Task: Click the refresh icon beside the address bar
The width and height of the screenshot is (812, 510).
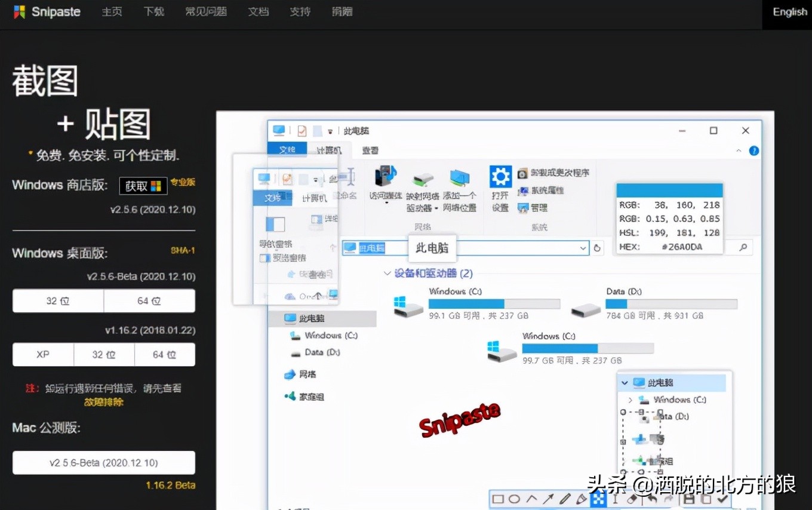Action: (x=597, y=248)
